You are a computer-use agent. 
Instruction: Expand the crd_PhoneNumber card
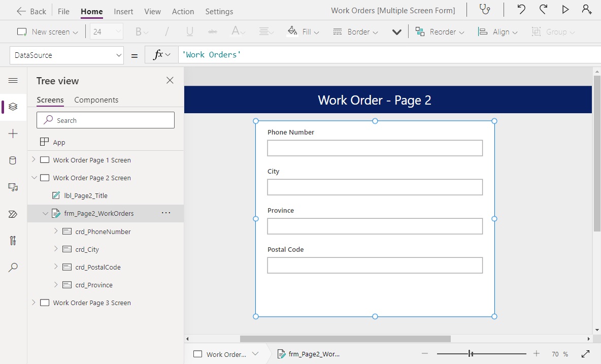coord(56,231)
